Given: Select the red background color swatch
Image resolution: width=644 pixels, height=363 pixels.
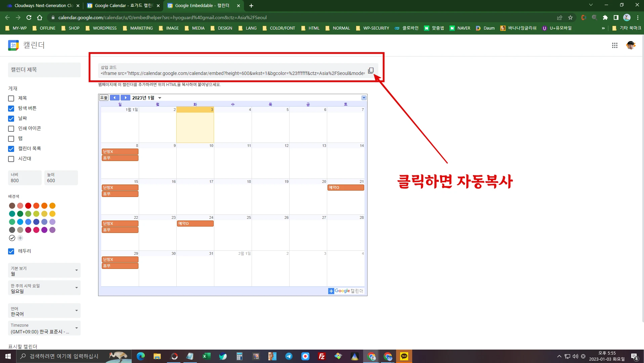Looking at the screenshot, I should pyautogui.click(x=28, y=206).
